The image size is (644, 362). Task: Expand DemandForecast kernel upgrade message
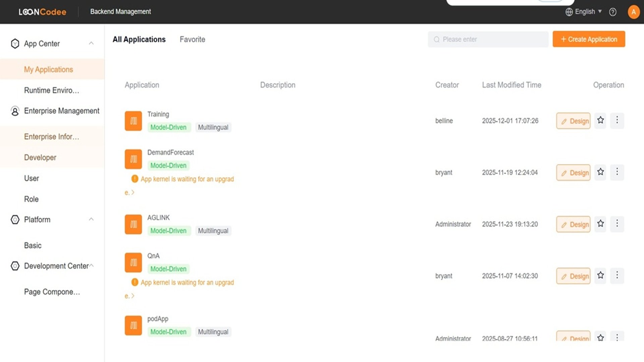point(133,192)
